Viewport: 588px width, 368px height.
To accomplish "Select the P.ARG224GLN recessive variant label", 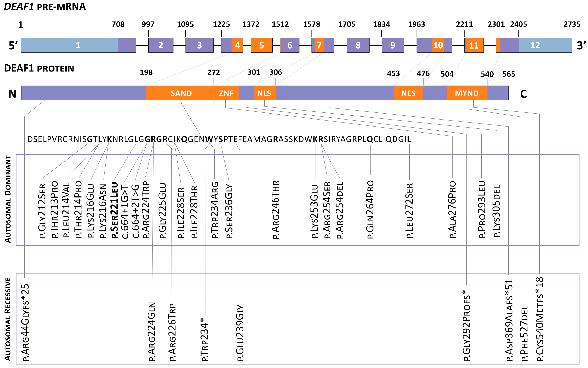I will click(x=152, y=331).
